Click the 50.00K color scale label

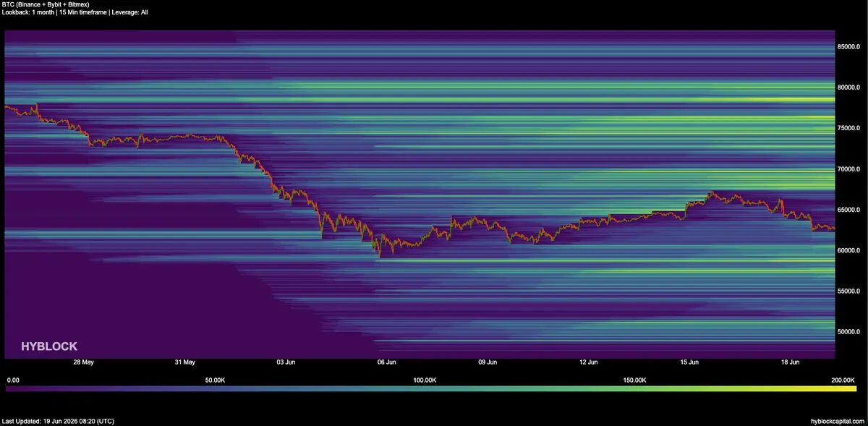[215, 380]
